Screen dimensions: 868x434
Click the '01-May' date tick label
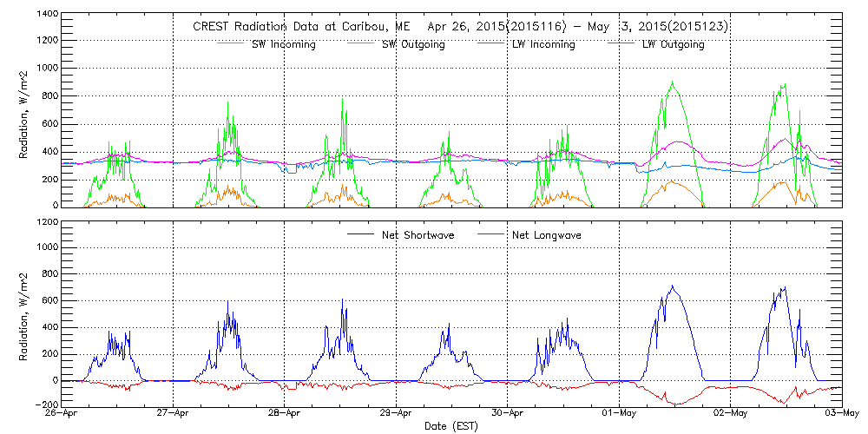[x=619, y=414]
